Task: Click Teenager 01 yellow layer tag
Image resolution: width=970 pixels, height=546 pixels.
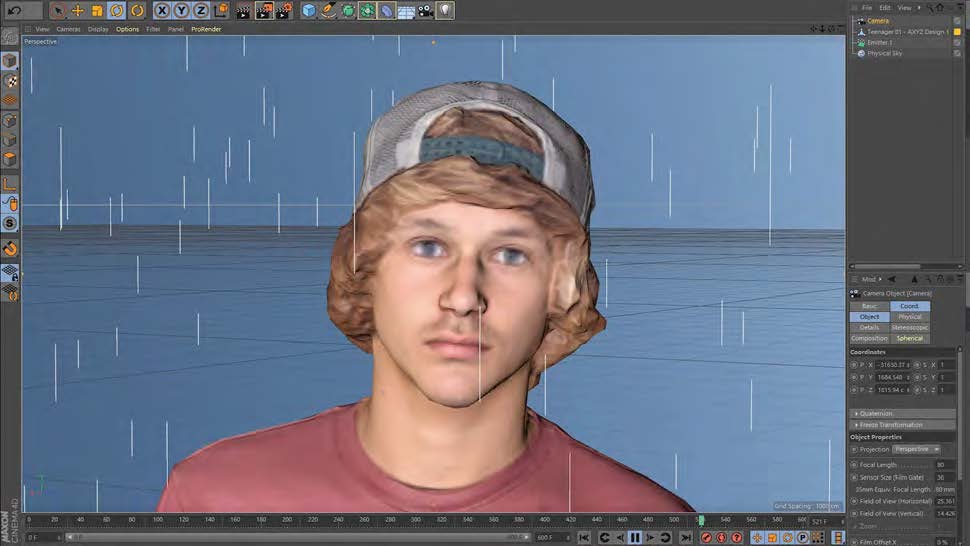Action: pyautogui.click(x=957, y=32)
